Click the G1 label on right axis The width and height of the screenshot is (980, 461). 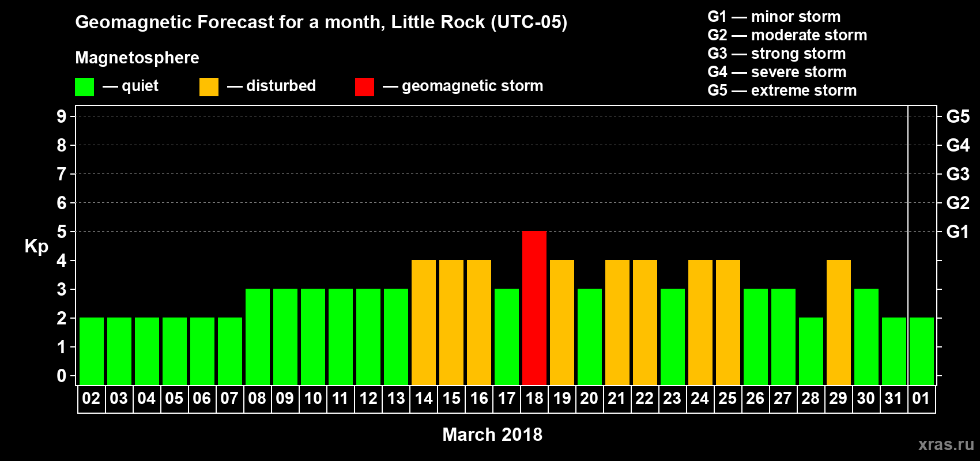[958, 232]
